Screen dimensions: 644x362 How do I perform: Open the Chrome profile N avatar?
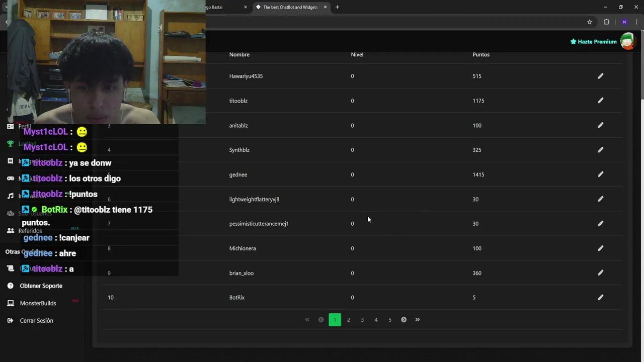tap(624, 22)
